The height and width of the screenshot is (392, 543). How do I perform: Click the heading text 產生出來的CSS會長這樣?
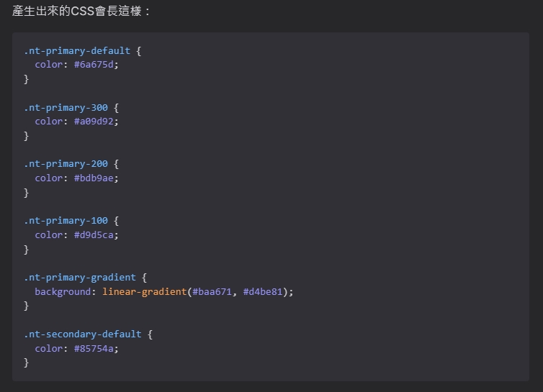77,11
